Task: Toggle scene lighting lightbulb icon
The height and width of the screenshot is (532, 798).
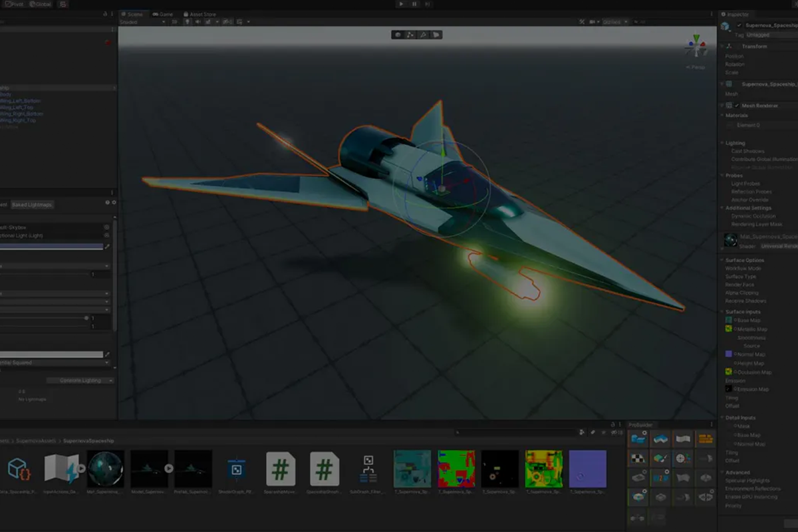Action: pyautogui.click(x=188, y=22)
